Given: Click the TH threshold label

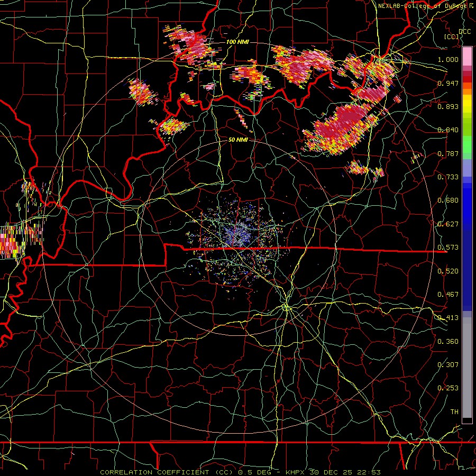Looking at the screenshot, I should click(454, 412).
